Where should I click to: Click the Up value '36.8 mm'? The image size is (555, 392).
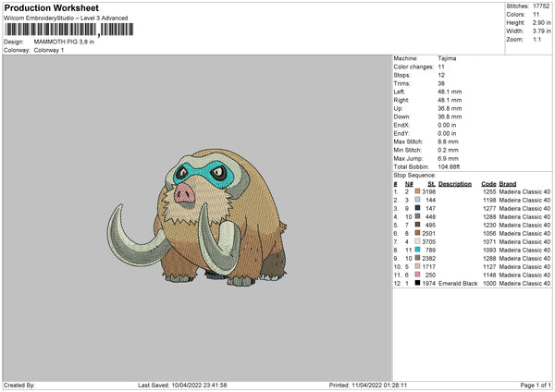(x=450, y=108)
